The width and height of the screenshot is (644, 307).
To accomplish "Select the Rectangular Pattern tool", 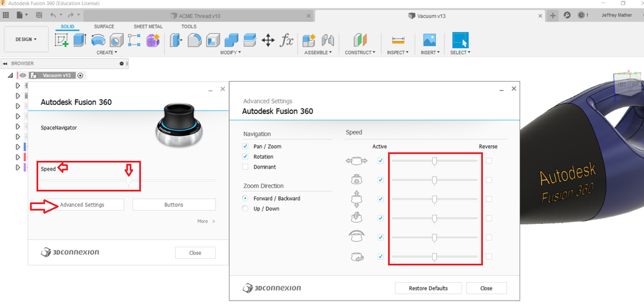I will (134, 40).
